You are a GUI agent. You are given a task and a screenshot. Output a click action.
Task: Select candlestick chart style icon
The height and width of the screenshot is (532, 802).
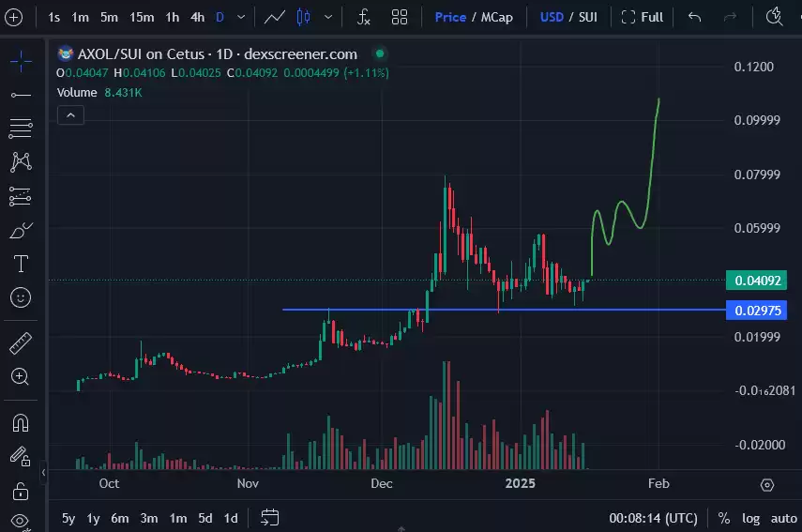[303, 18]
